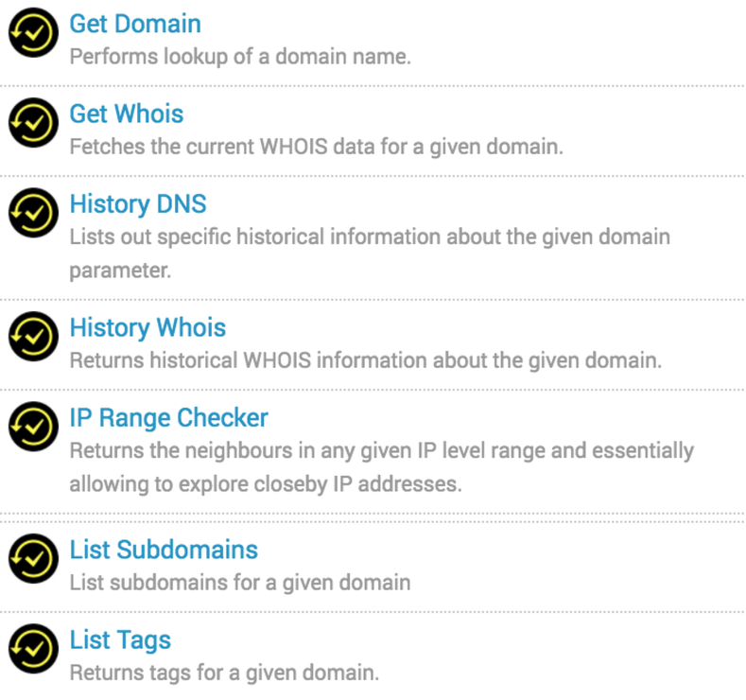Click the icon next to Get Domain
This screenshot has height=700, width=746.
coord(33,32)
